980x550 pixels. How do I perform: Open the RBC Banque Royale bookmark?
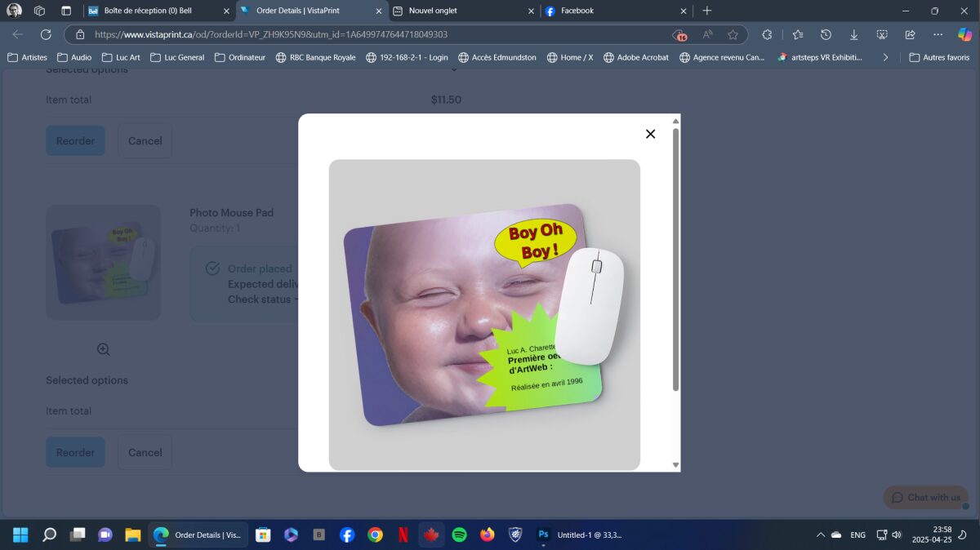coord(315,57)
